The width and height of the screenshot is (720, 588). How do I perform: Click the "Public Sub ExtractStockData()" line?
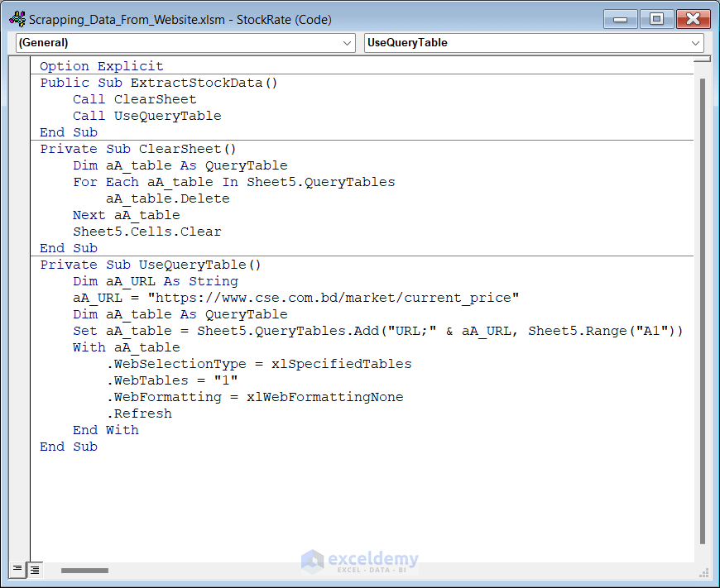pos(159,83)
